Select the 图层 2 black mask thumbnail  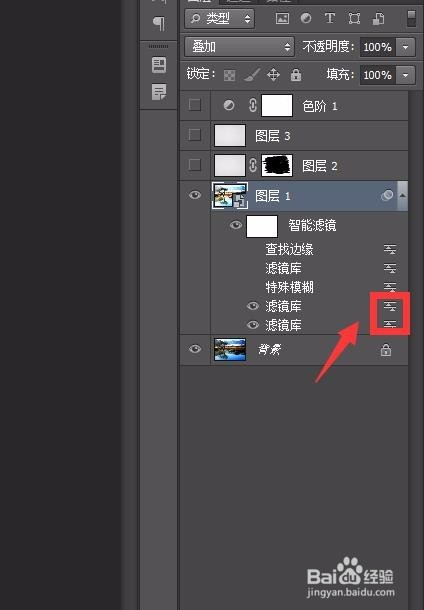[277, 165]
